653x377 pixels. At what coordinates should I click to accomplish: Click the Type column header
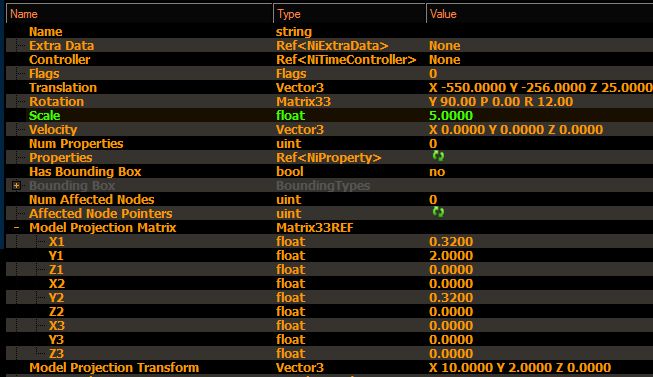coord(349,14)
